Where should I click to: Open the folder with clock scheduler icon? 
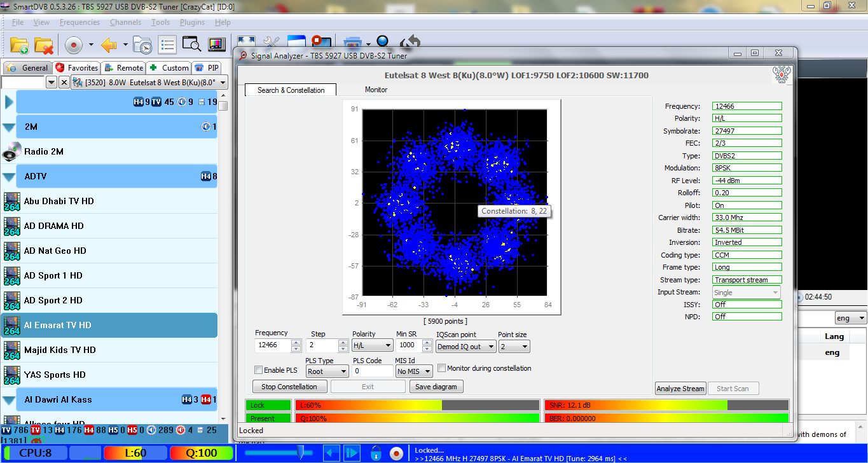143,45
